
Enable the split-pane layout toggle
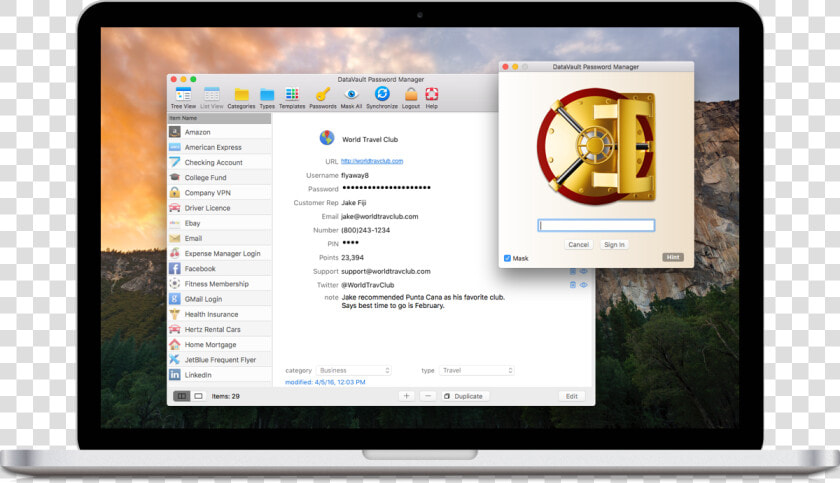coord(182,396)
